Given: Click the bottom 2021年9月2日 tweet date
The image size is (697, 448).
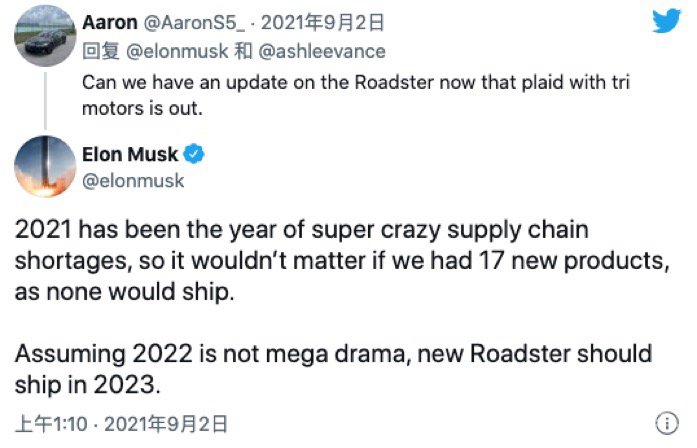Looking at the screenshot, I should pyautogui.click(x=166, y=424).
